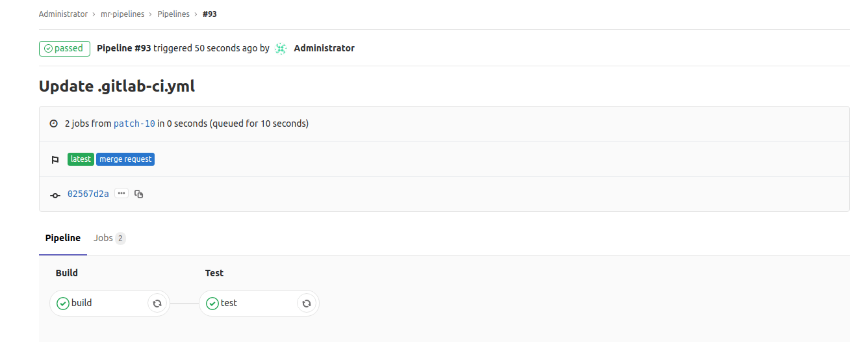Open commit 02567d2a
The height and width of the screenshot is (364, 868).
(88, 194)
